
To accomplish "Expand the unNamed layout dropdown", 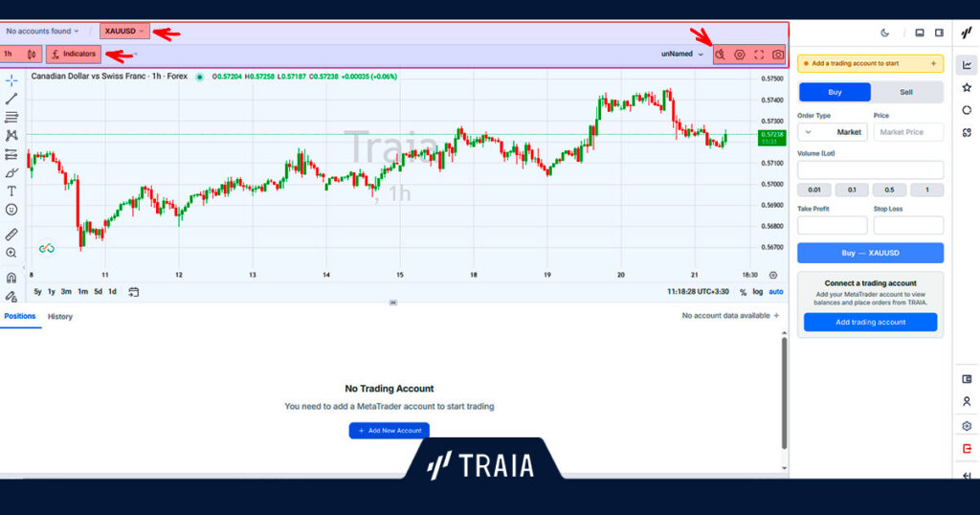I will tap(682, 55).
